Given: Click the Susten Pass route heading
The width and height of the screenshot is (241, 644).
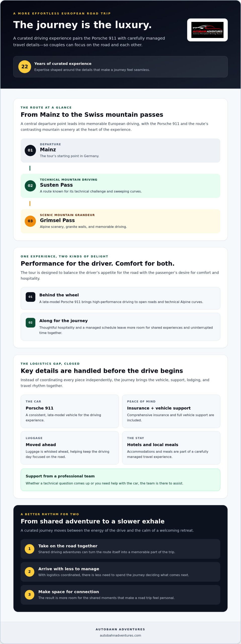Looking at the screenshot, I should click(56, 185).
